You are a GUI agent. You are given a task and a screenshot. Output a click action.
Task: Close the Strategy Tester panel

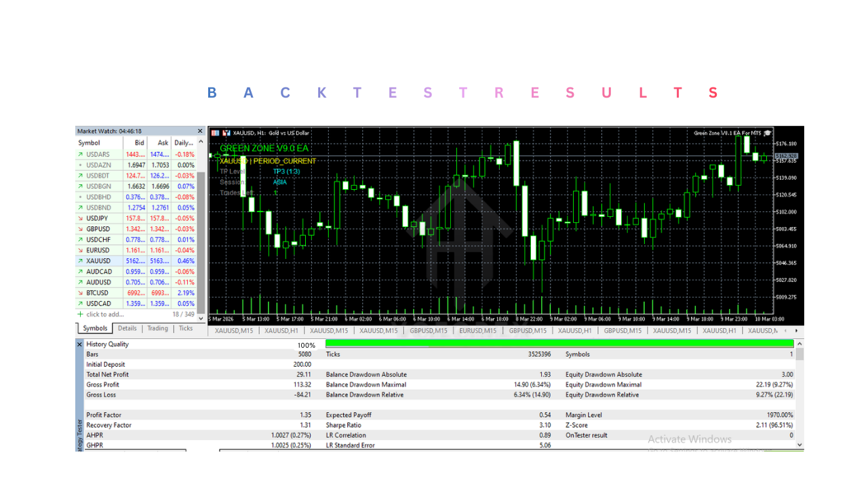click(80, 344)
